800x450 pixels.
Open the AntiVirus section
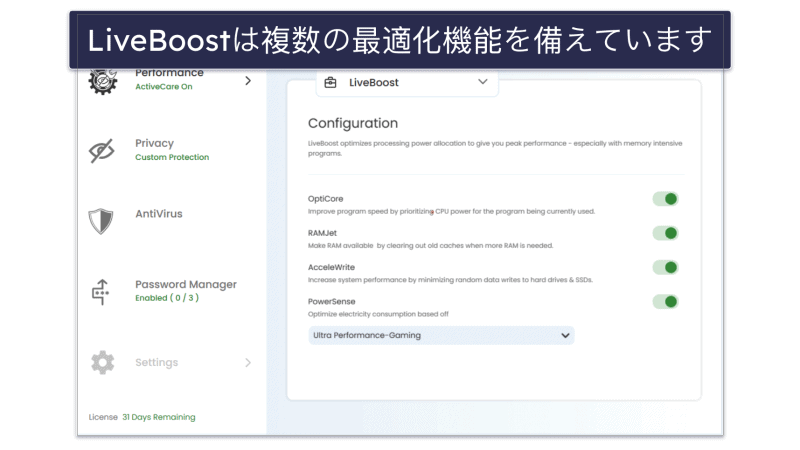pos(159,214)
